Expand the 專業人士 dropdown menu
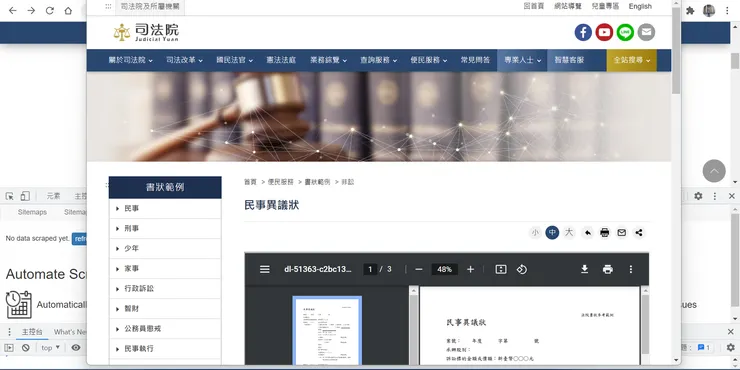This screenshot has width=740, height=370. tap(522, 60)
